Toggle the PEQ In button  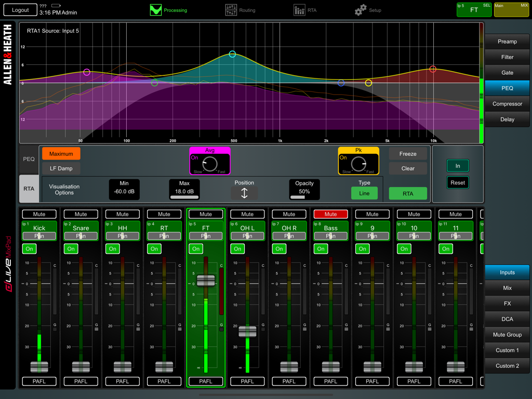coord(458,165)
